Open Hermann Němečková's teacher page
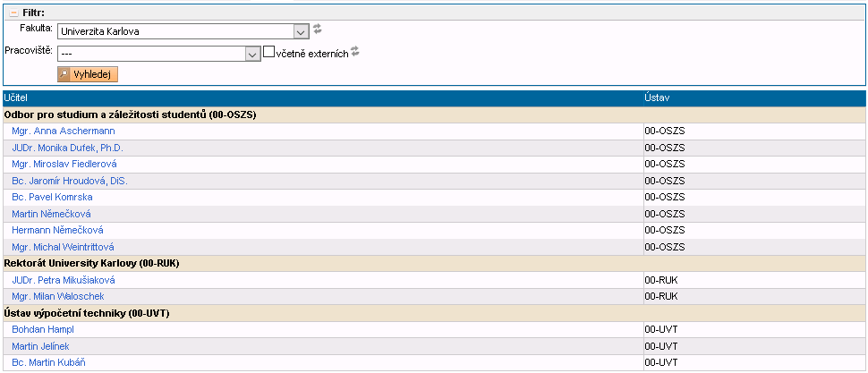 57,230
